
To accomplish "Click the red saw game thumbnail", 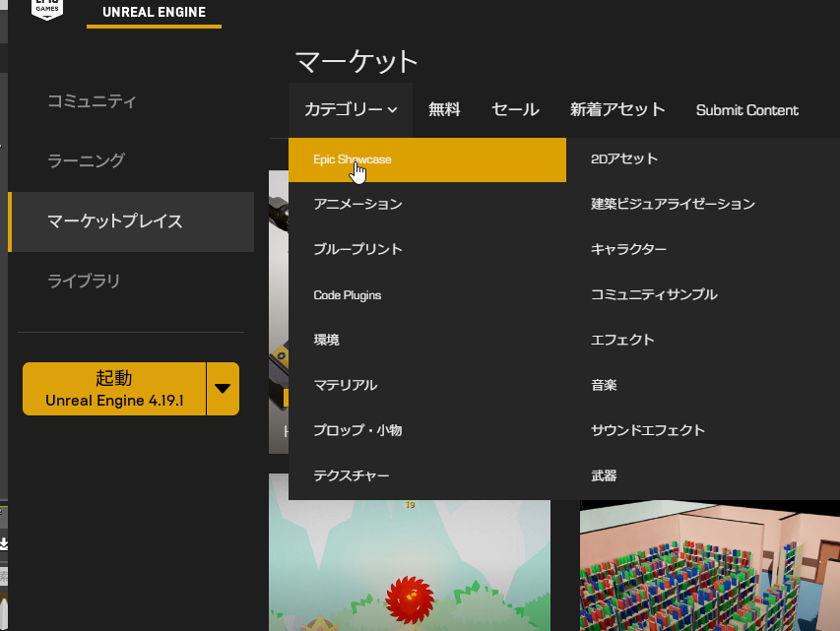I will coord(409,566).
